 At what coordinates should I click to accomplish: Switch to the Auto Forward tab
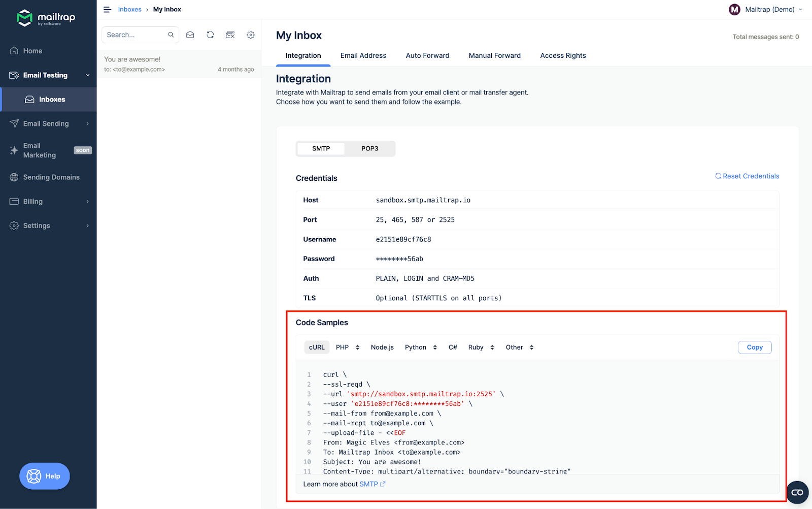(427, 56)
